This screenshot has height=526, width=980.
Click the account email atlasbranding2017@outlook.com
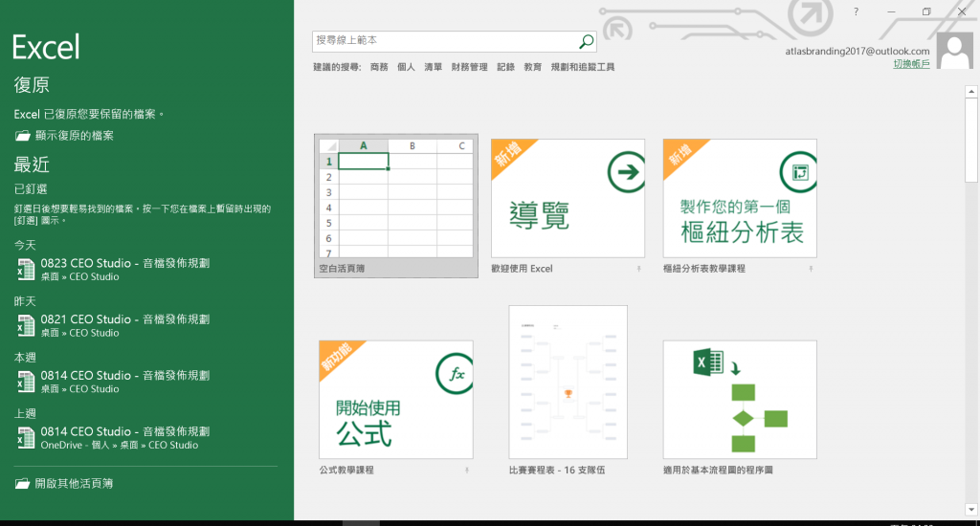click(x=857, y=52)
